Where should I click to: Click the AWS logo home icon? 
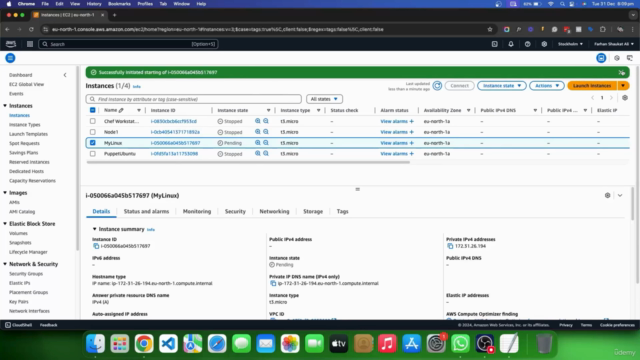pyautogui.click(x=11, y=44)
